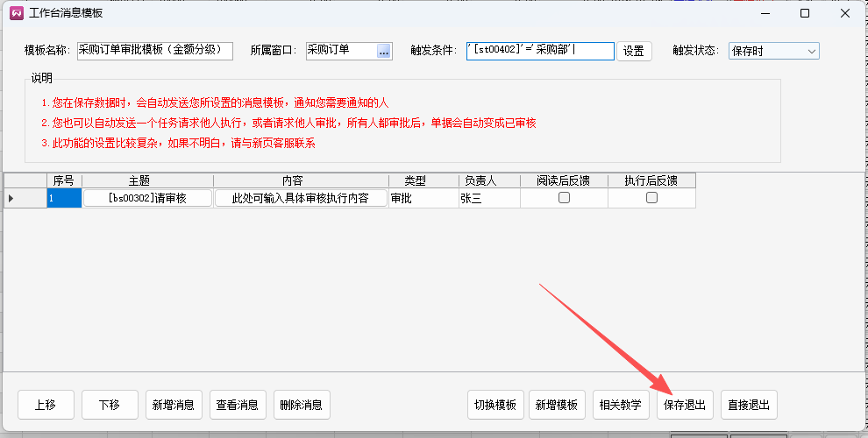This screenshot has height=438, width=868.
Task: Click the 设置 button next to trigger condition
Action: click(x=634, y=51)
